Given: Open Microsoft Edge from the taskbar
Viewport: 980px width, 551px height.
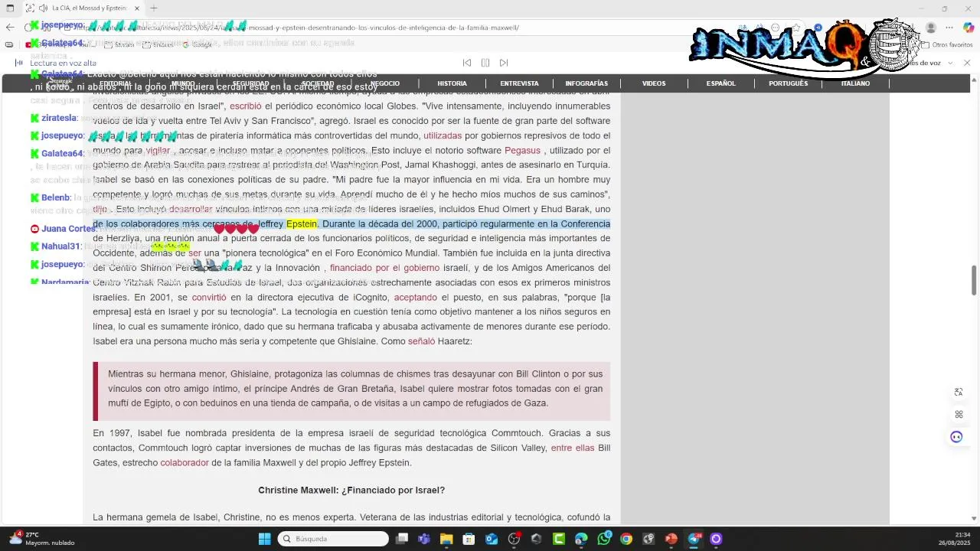Looking at the screenshot, I should coord(581,539).
